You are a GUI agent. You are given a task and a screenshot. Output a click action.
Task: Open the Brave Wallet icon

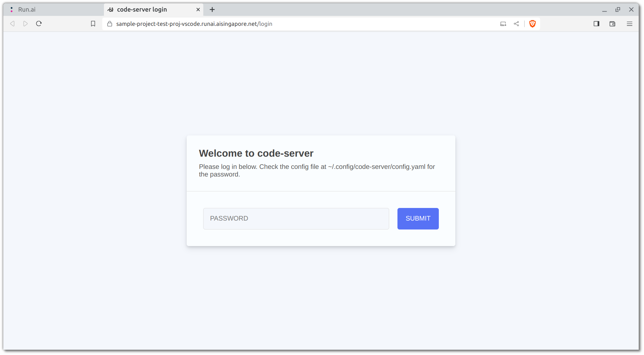(x=612, y=24)
